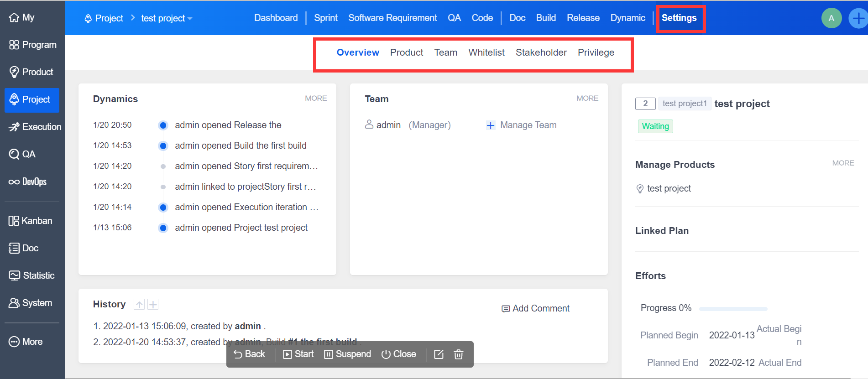Open Kanban from the sidebar
The height and width of the screenshot is (379, 868).
pyautogui.click(x=31, y=221)
